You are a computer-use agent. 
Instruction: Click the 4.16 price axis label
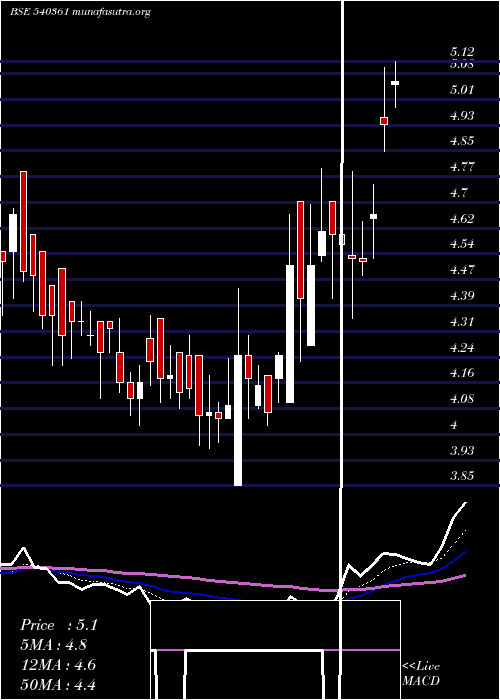[462, 373]
